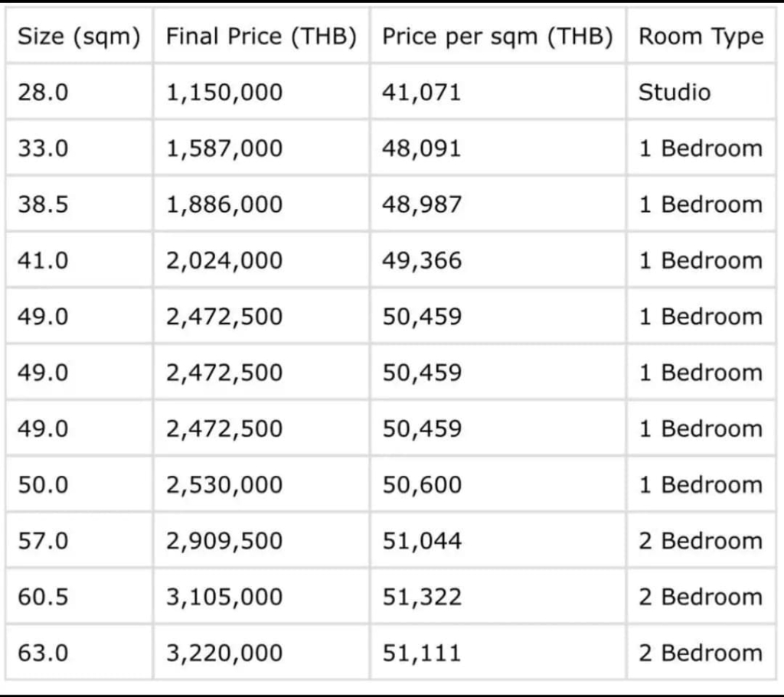Select the 3,220,000 final price cell
This screenshot has width=784, height=697.
[x=224, y=653]
